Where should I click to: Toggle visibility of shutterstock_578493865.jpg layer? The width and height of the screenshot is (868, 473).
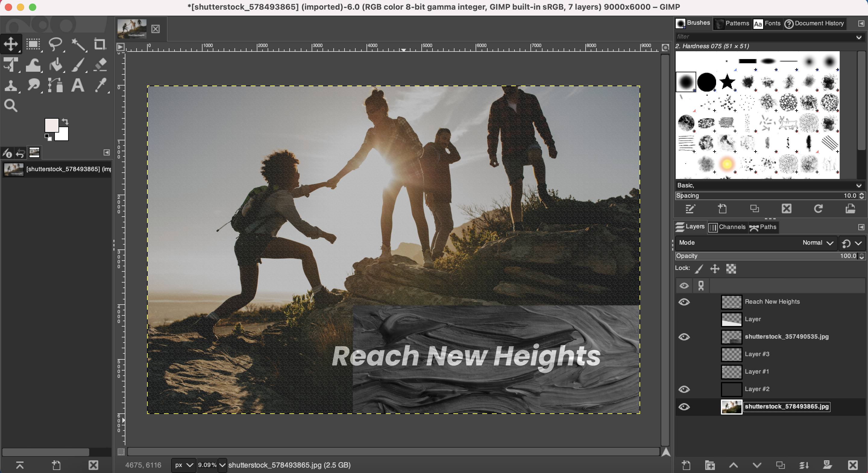pyautogui.click(x=686, y=406)
